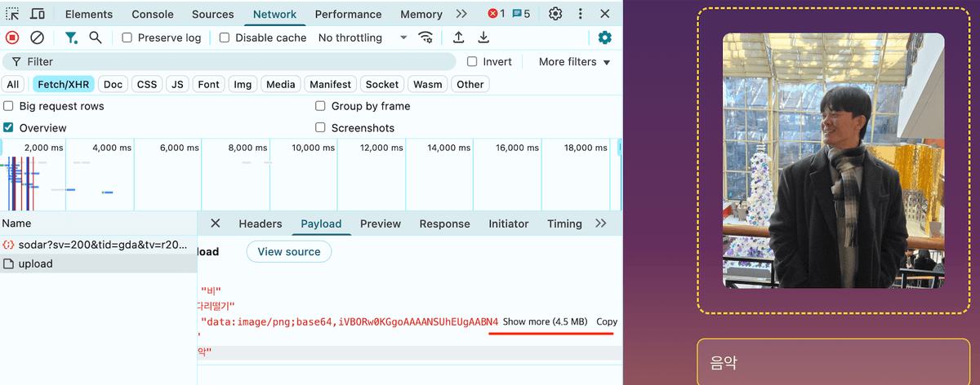980x385 pixels.
Task: Check the Disable cache option
Action: point(225,38)
